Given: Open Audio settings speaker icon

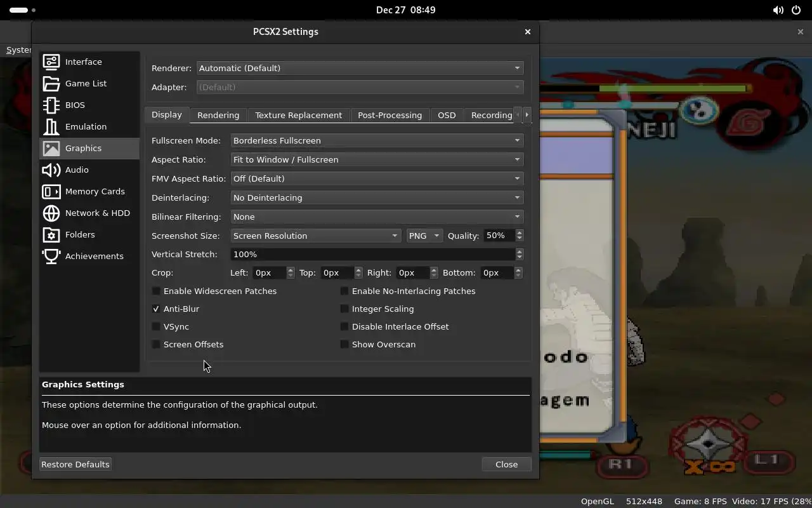Looking at the screenshot, I should click(x=51, y=170).
